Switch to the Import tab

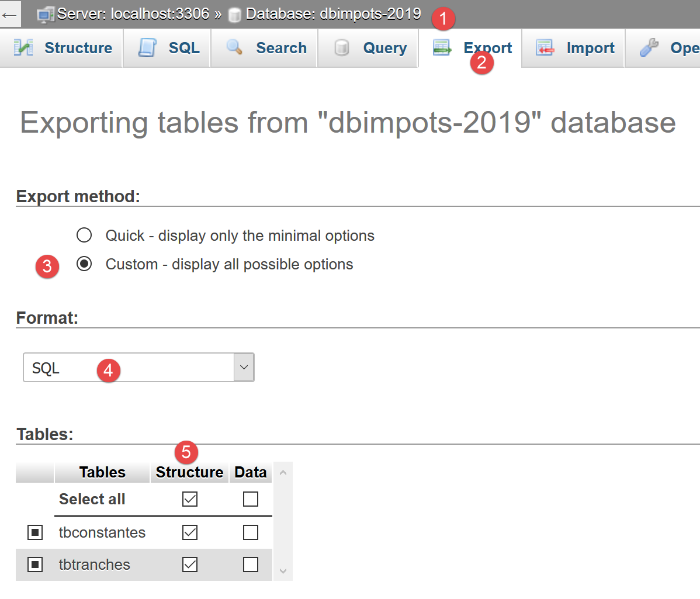pyautogui.click(x=590, y=48)
